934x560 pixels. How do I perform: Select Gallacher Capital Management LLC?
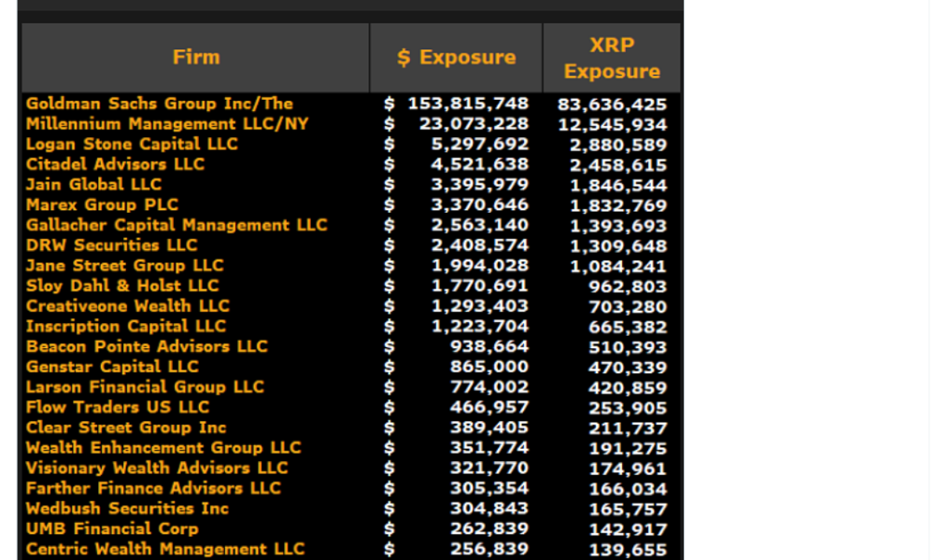pos(177,225)
